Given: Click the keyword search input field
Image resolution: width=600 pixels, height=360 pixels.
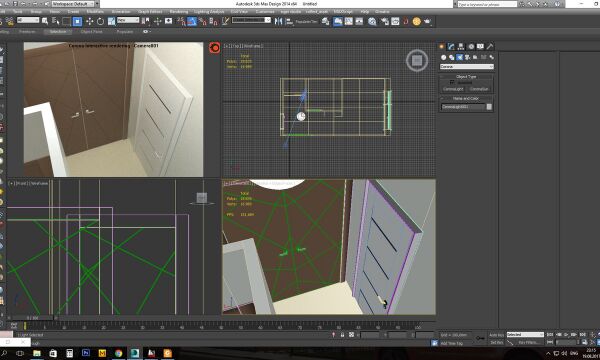Looking at the screenshot, I should pos(487,4).
